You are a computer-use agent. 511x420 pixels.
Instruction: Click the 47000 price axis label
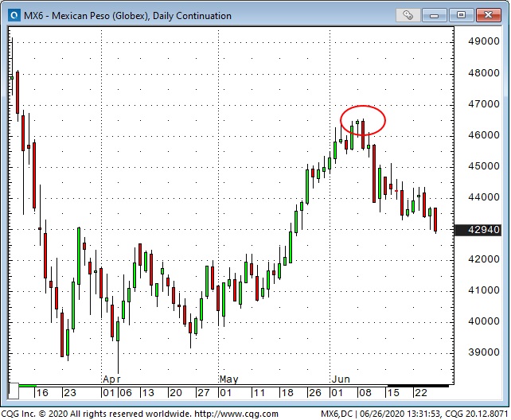[484, 104]
